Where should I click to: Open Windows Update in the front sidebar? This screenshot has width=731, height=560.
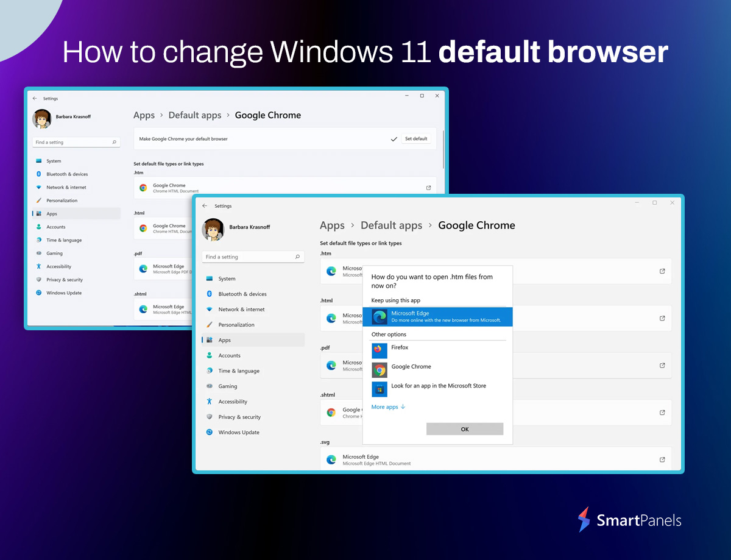[x=238, y=433]
